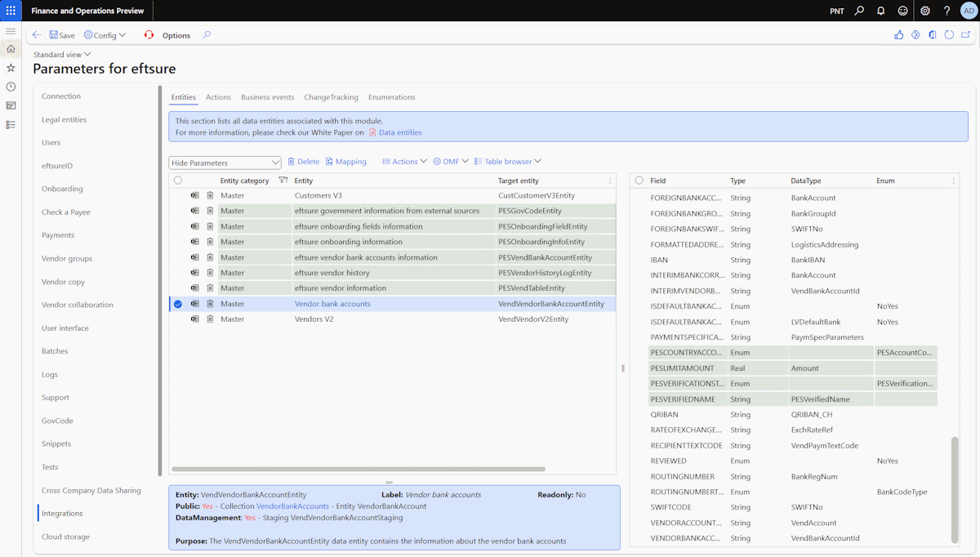This screenshot has width=980, height=557.
Task: Open the page in a new window
Action: pyautogui.click(x=965, y=35)
